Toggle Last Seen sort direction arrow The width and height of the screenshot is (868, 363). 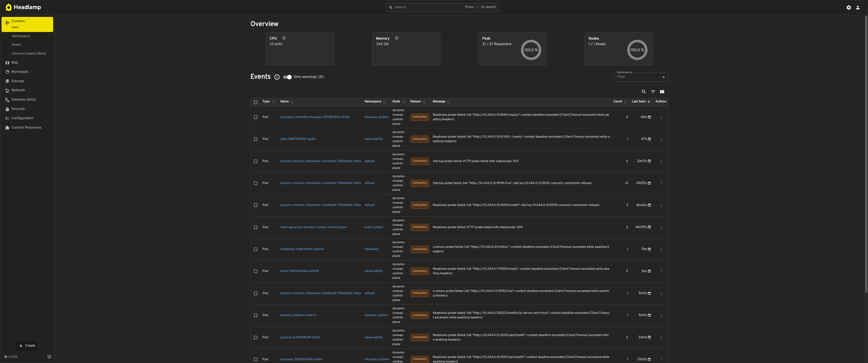pyautogui.click(x=649, y=102)
